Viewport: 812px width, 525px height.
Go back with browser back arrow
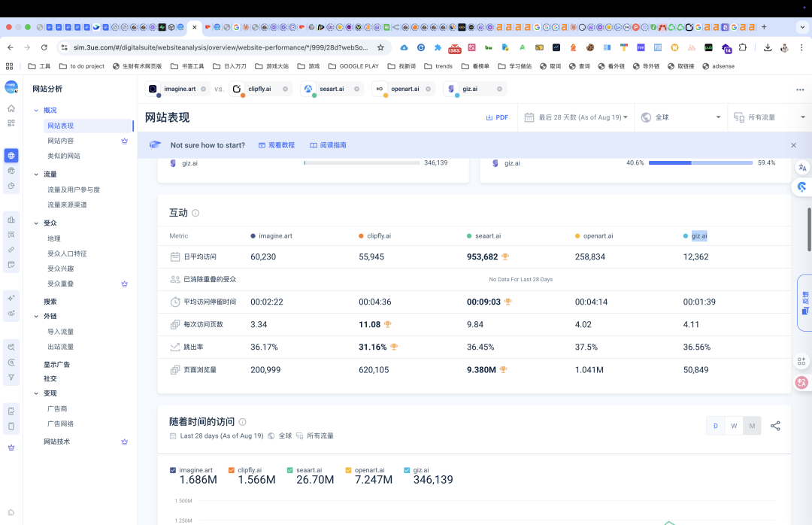[11, 47]
